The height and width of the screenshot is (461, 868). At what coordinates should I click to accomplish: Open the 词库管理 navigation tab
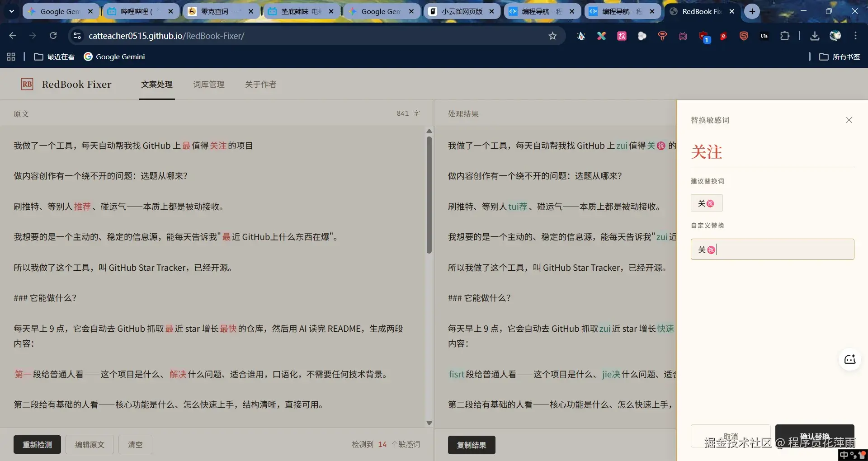click(x=209, y=84)
